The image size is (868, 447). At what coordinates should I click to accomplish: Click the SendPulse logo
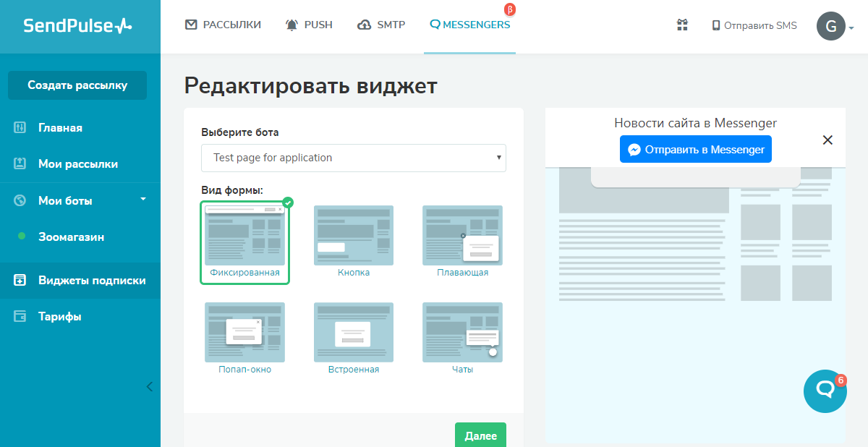pos(78,26)
